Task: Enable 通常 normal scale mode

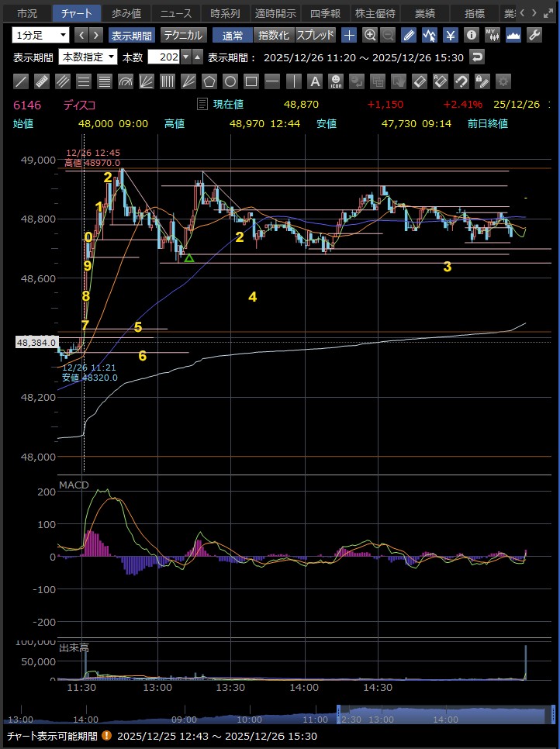Action: 232,35
